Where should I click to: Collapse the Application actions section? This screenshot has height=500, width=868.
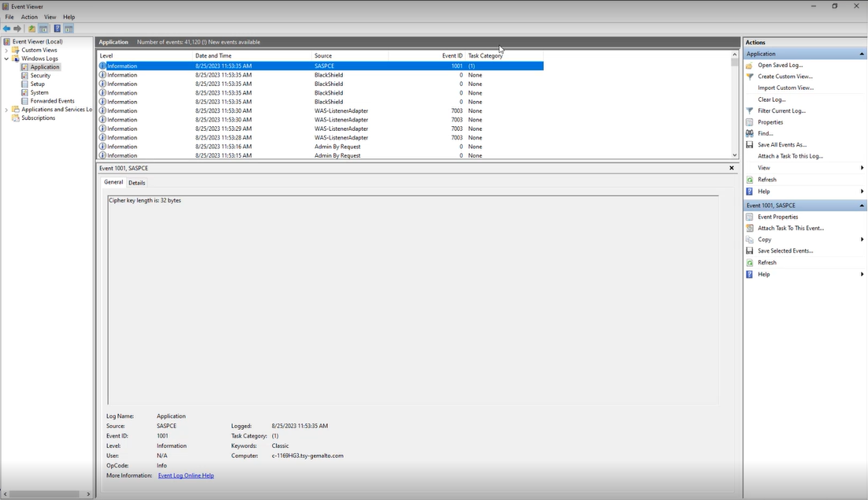point(861,54)
